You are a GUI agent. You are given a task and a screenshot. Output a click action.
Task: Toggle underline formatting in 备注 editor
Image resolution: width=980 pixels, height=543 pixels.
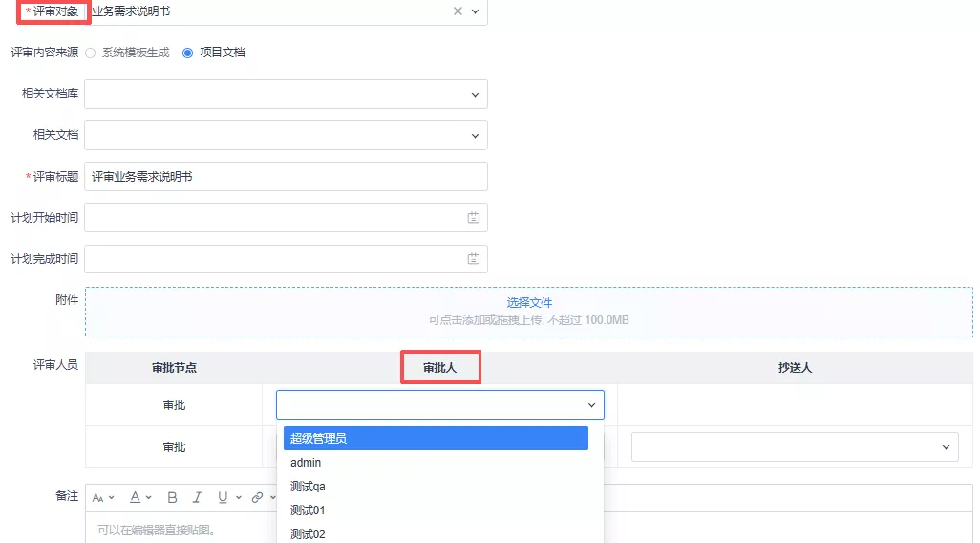click(223, 497)
